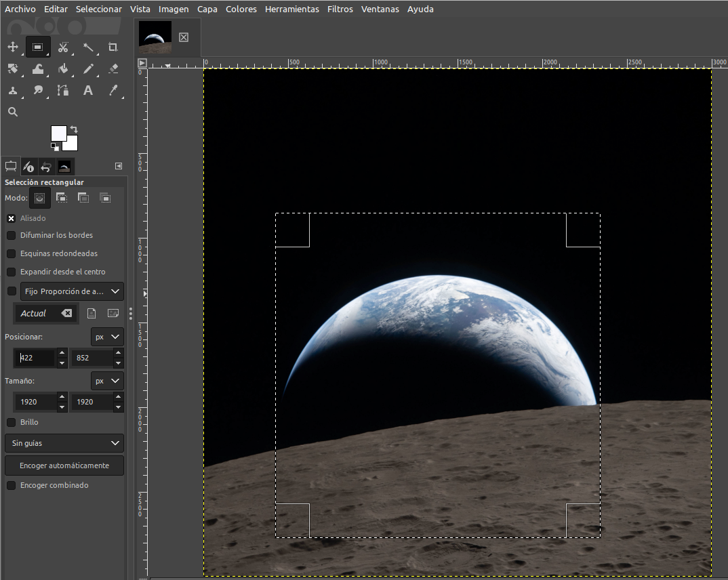Click the foreground color swatch
This screenshot has height=580, width=728.
(x=58, y=133)
